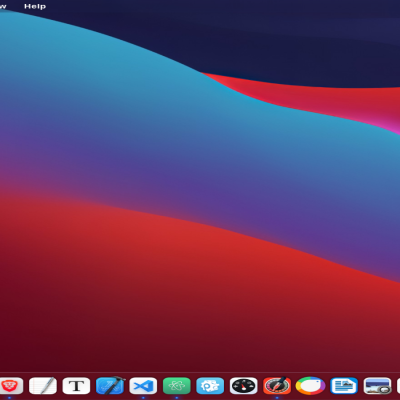The image size is (400, 400).
Task: Open the blue gears-and-puzzle dock icon
Action: 210,386
